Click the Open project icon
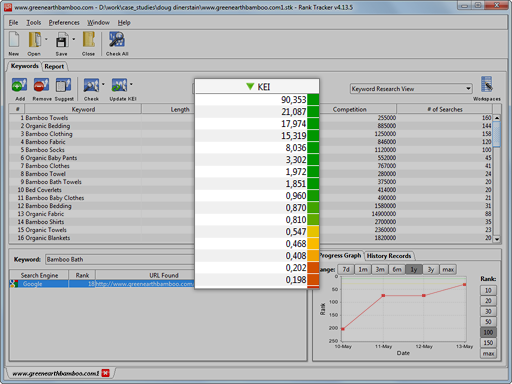Viewport: 512px width, 384px height. coord(35,40)
